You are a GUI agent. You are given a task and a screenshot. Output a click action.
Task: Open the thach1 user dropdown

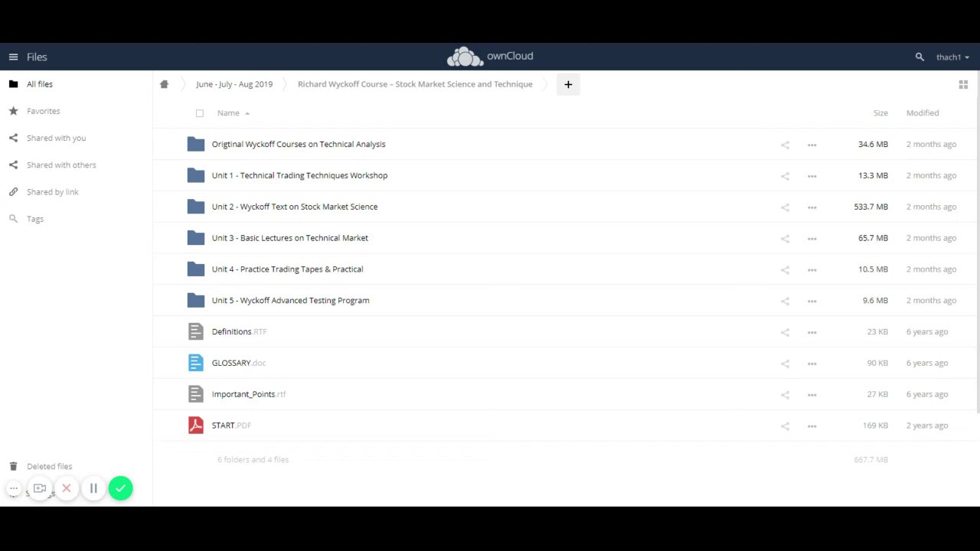(952, 57)
